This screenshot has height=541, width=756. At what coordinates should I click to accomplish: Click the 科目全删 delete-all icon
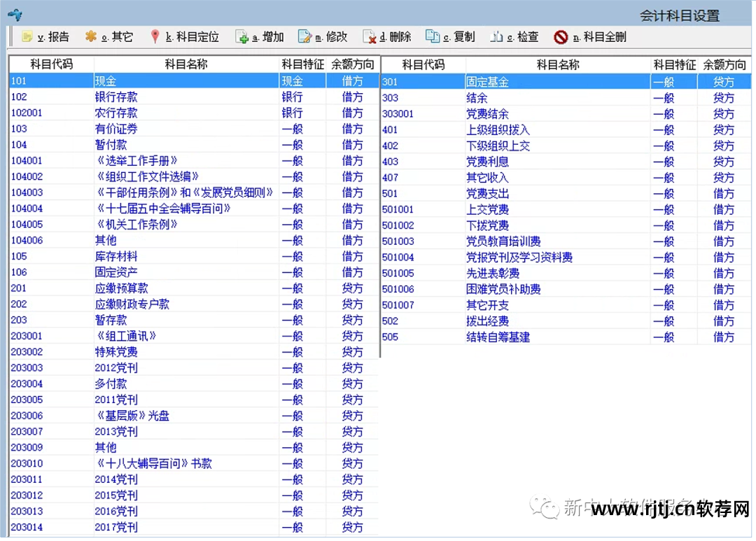pos(588,37)
